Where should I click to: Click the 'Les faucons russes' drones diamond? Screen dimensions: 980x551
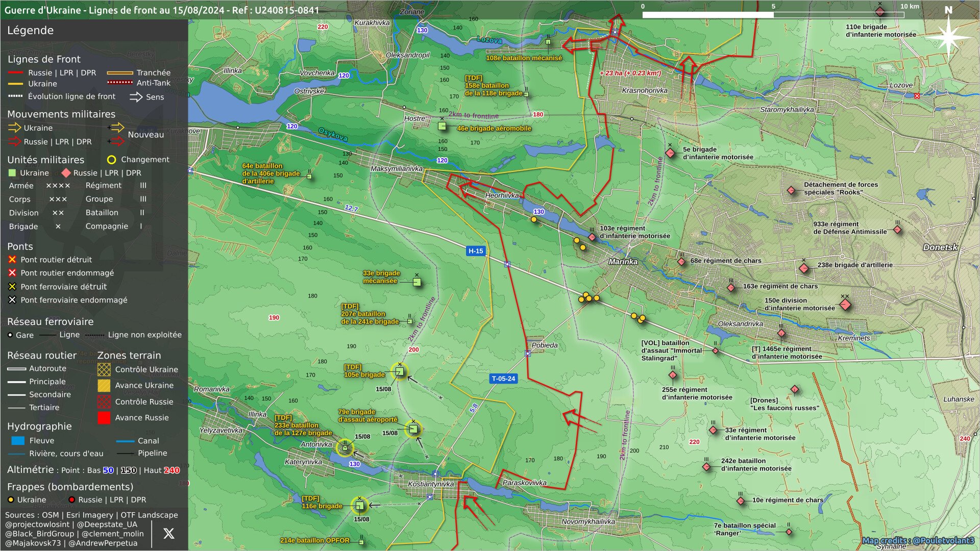pyautogui.click(x=795, y=390)
